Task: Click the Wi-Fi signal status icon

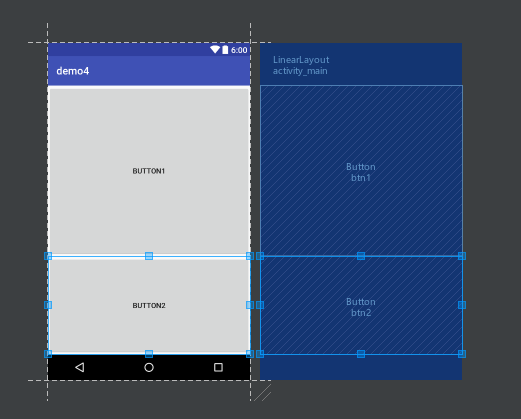Action: (215, 50)
